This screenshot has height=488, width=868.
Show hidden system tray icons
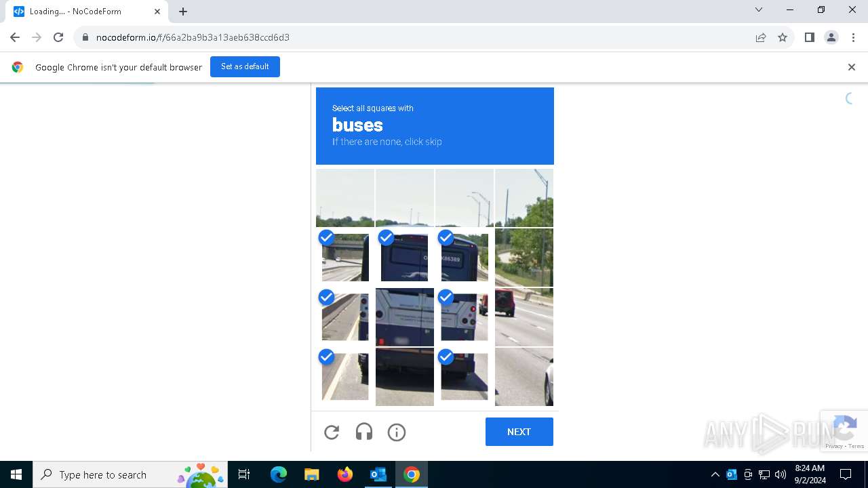coord(715,474)
